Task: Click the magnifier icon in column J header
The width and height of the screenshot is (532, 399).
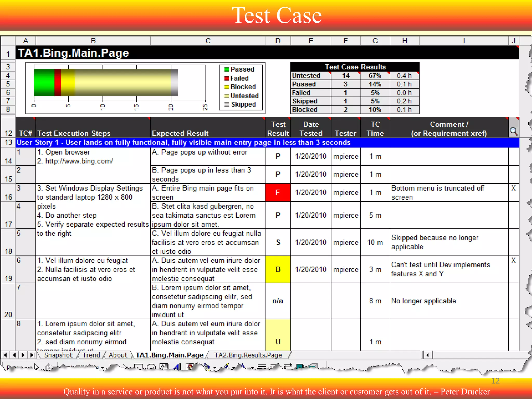Action: [x=513, y=131]
